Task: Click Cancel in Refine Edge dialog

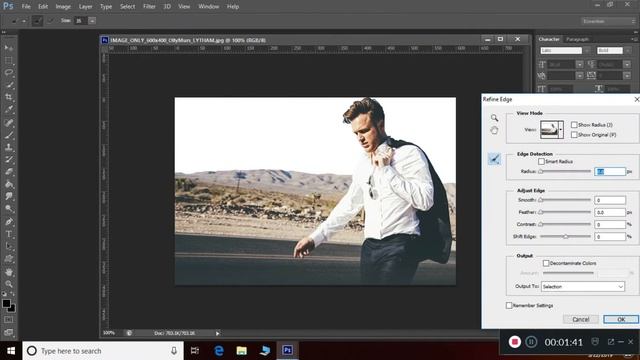Action: click(580, 319)
